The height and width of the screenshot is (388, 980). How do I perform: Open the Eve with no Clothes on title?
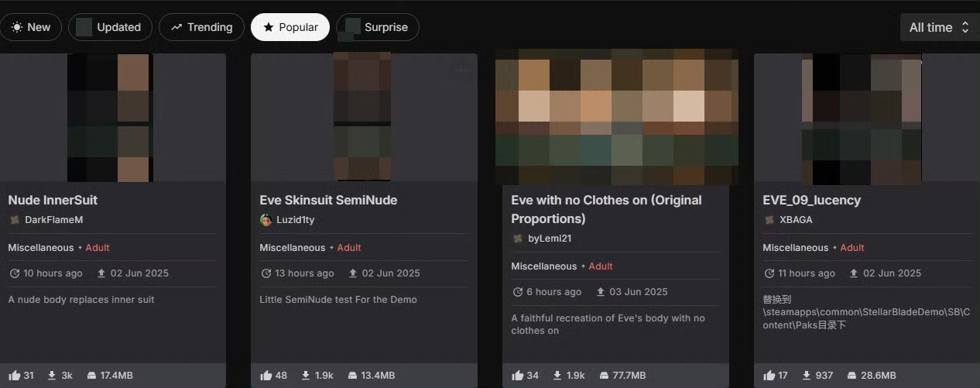pos(606,209)
